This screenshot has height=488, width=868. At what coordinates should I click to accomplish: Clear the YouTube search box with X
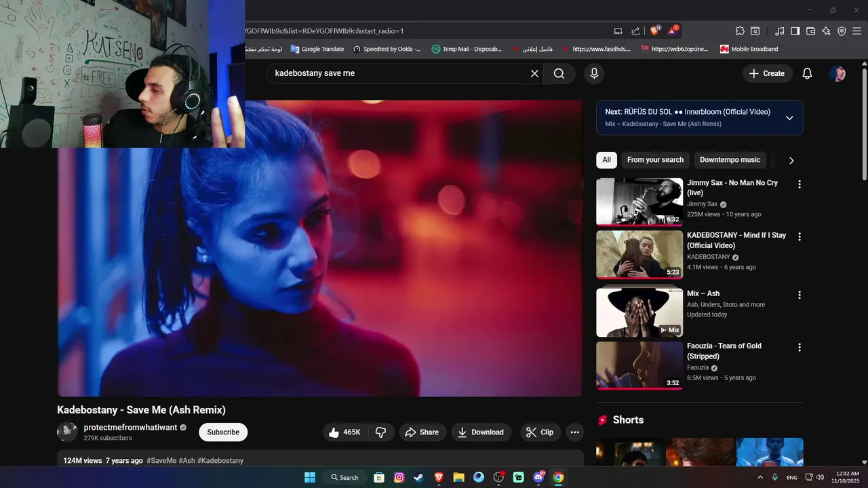(x=534, y=73)
